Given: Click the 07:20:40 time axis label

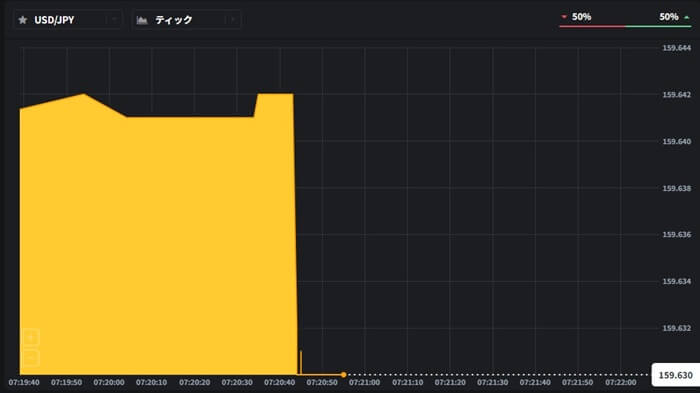Looking at the screenshot, I should click(279, 383).
